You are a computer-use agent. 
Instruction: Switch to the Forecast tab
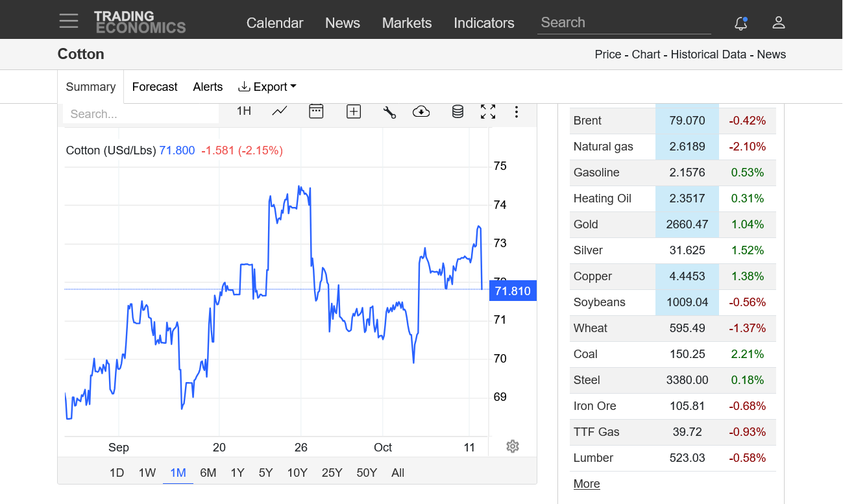154,87
